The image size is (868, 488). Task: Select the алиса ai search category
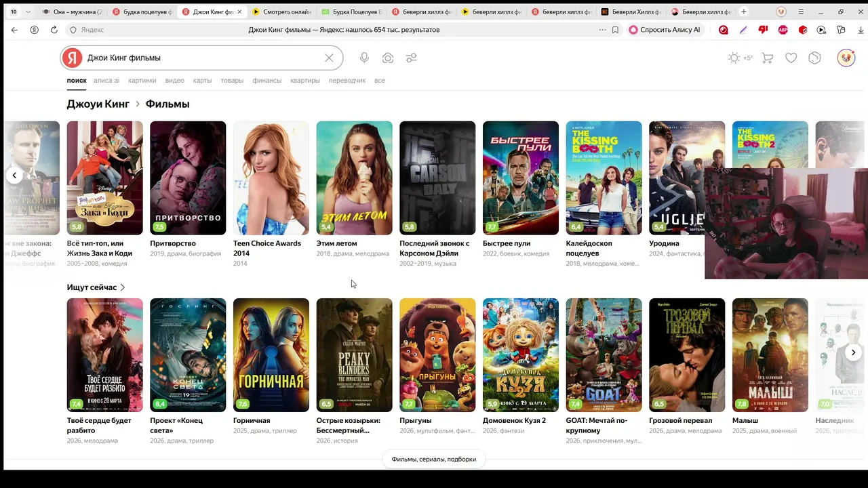[x=106, y=80]
